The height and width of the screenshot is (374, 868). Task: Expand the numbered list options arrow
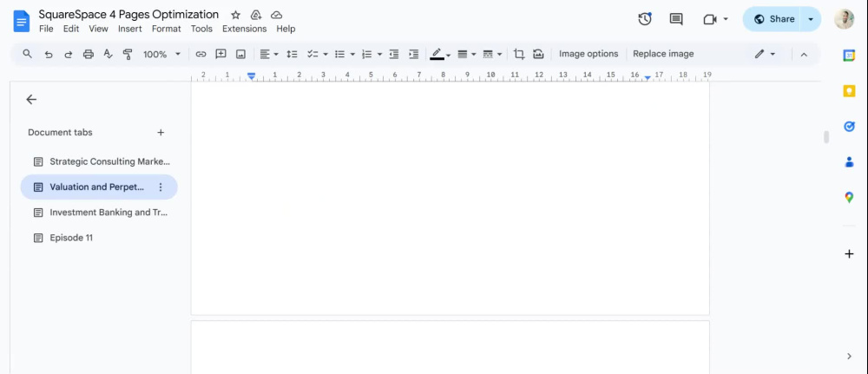tap(380, 54)
